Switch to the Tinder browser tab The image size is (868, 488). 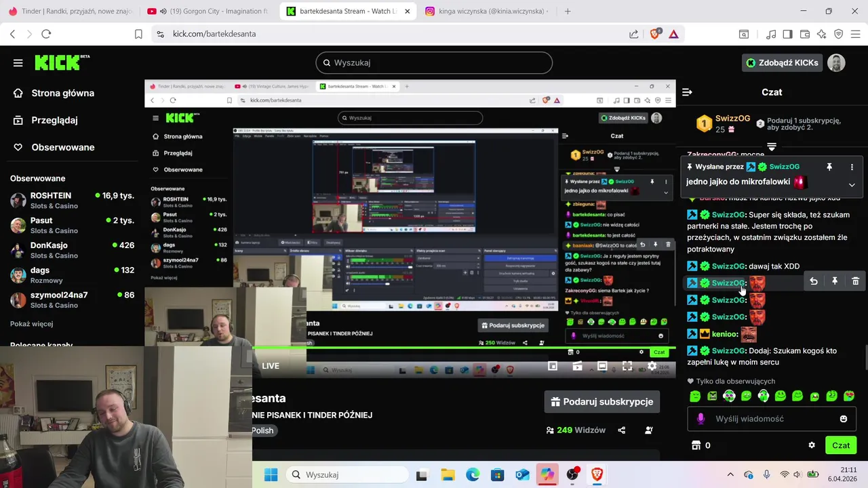[x=69, y=11]
